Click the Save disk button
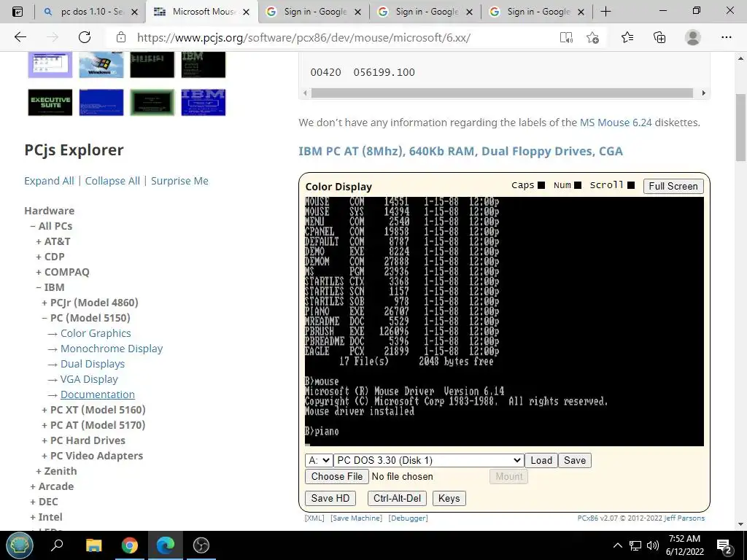This screenshot has height=560, width=747. 575,461
